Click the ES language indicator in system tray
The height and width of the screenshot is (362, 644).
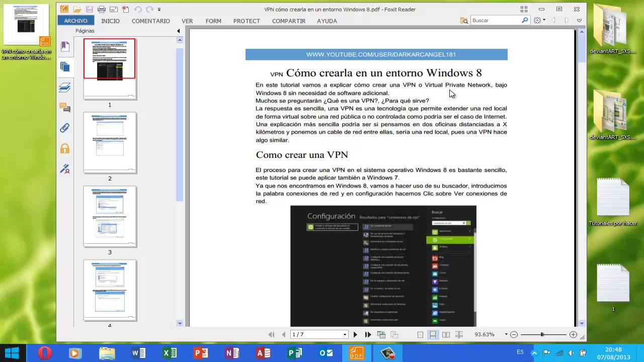[520, 352]
